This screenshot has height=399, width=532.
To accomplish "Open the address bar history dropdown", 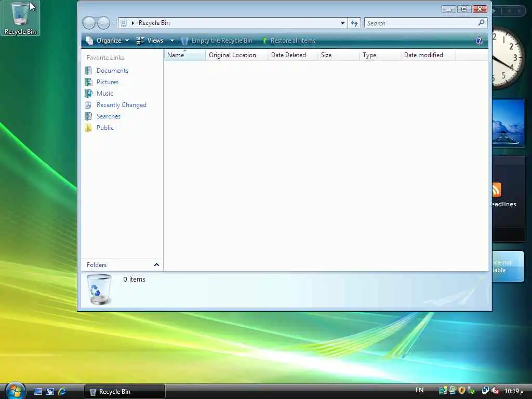I will 342,23.
